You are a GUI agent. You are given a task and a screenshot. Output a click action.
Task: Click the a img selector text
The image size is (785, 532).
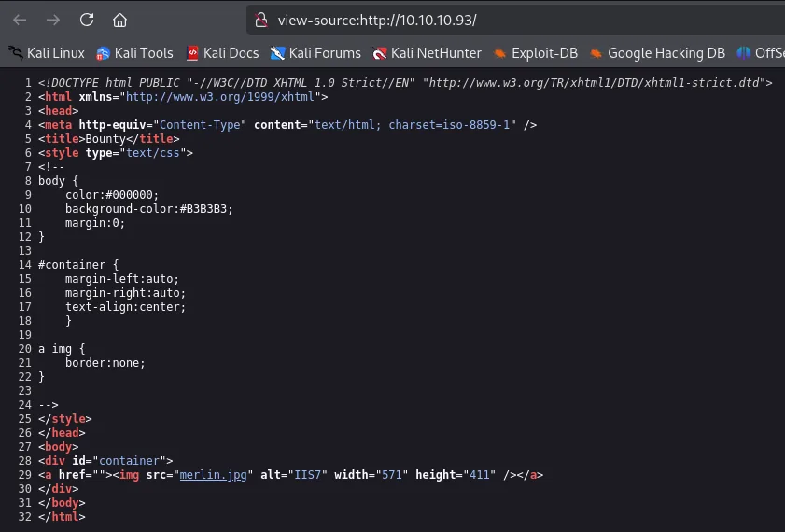tap(55, 349)
